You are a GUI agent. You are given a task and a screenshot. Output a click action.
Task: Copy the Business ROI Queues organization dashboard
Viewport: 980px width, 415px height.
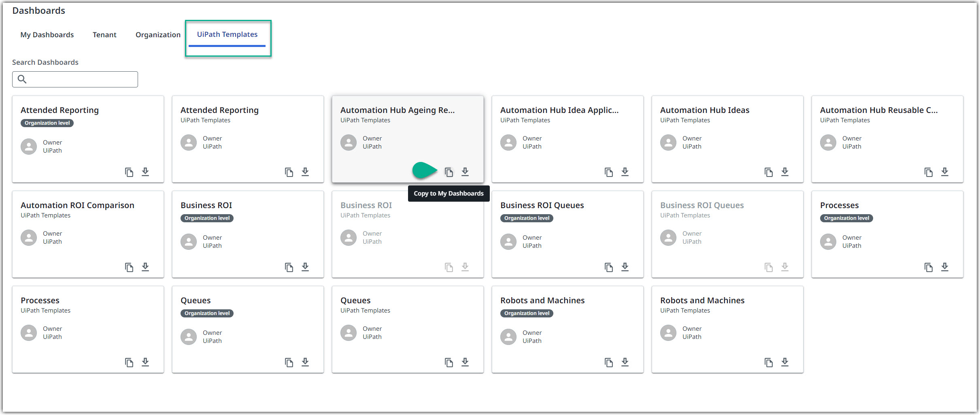tap(609, 267)
